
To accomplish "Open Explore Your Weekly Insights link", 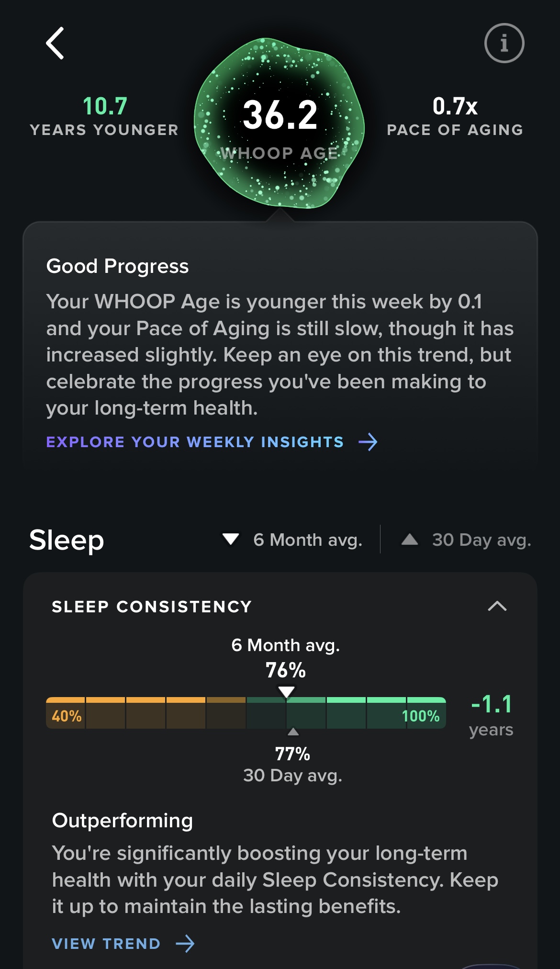I will pos(195,442).
